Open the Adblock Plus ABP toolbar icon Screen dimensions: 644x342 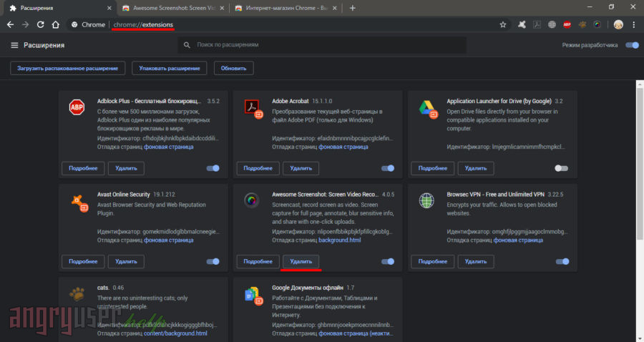pos(567,24)
